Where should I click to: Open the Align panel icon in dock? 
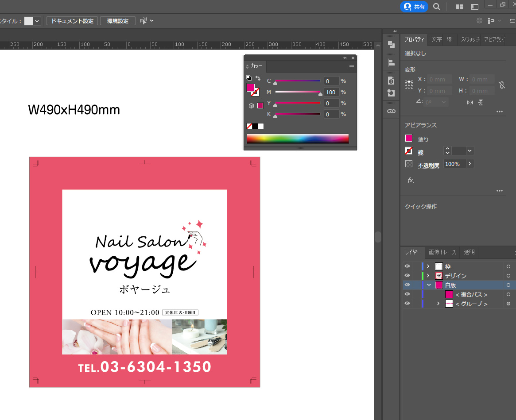pos(391,63)
